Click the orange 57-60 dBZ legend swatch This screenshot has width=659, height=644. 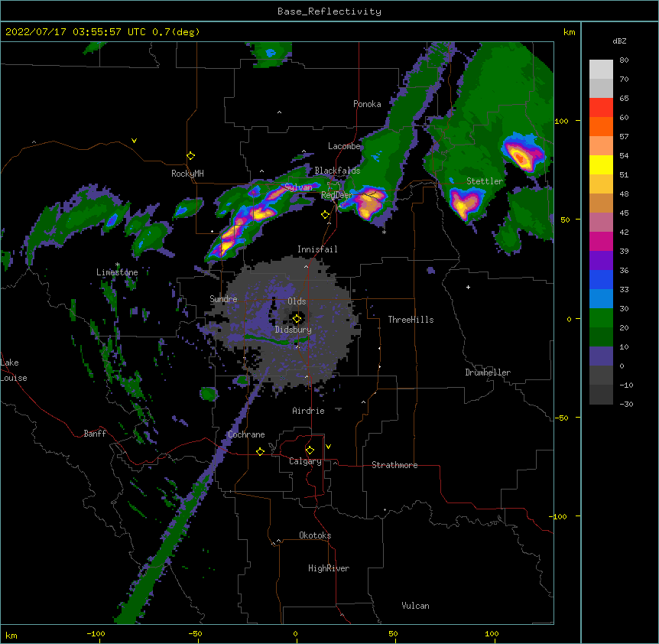pos(601,126)
